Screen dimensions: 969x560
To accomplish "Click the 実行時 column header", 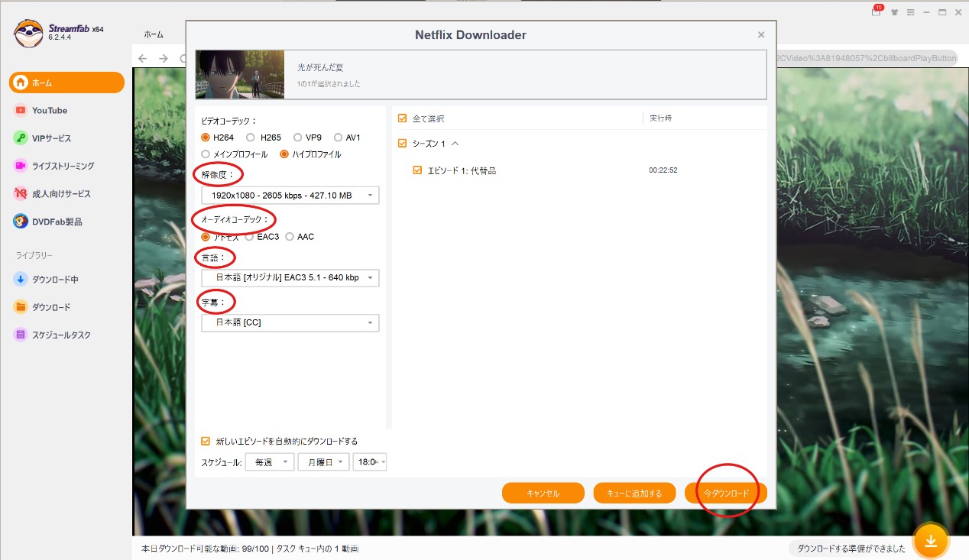I will click(x=661, y=118).
